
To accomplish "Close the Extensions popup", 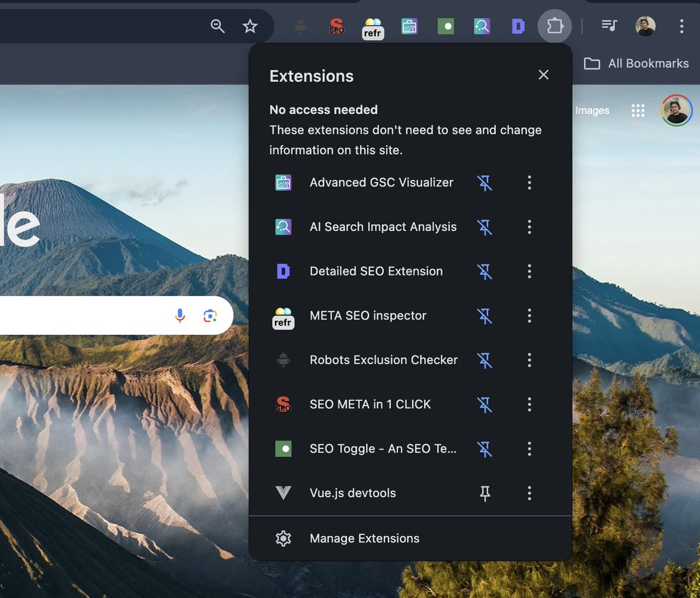I will pyautogui.click(x=544, y=75).
